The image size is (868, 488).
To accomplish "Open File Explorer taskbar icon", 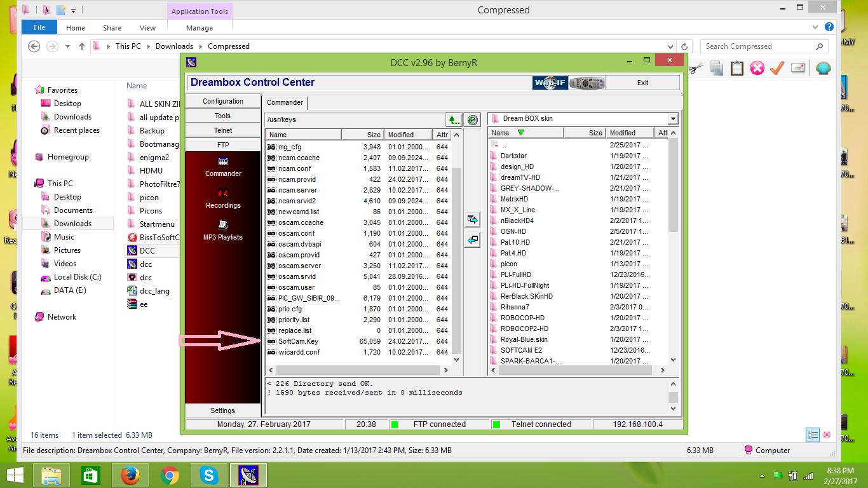I will 51,475.
